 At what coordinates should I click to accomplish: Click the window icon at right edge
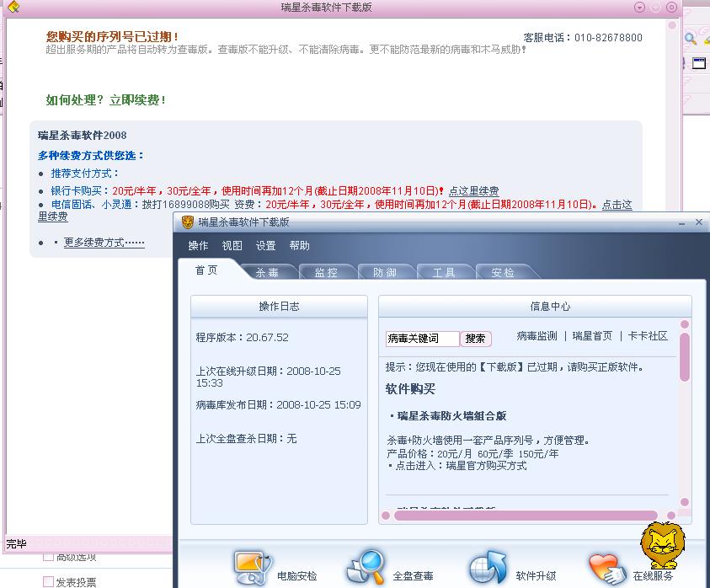coord(699,63)
